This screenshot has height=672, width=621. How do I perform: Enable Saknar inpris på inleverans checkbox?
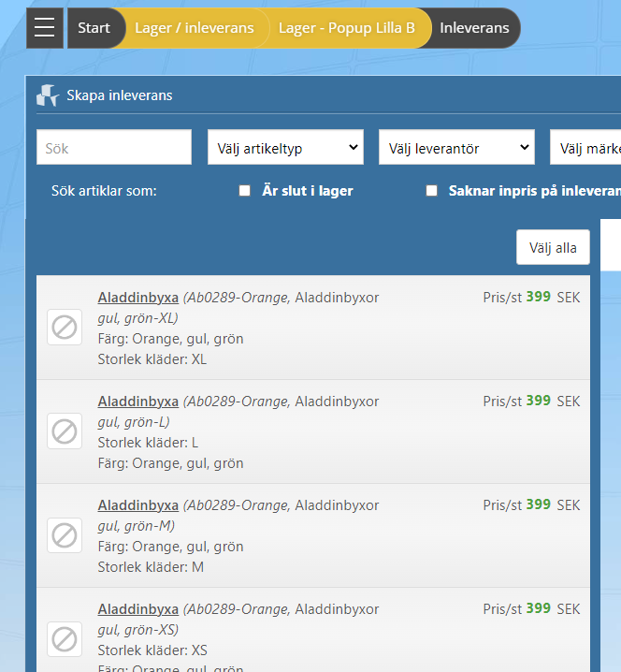coord(432,191)
